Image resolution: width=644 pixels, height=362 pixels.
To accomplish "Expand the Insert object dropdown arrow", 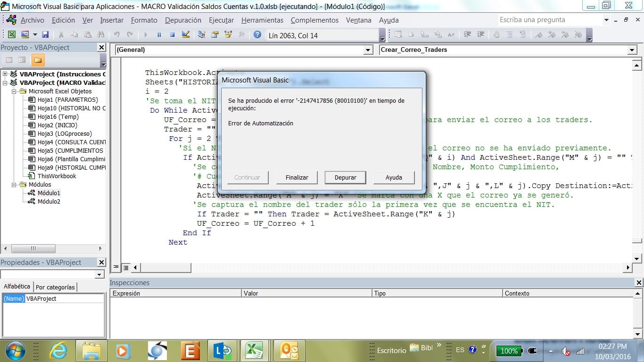I will pyautogui.click(x=34, y=35).
